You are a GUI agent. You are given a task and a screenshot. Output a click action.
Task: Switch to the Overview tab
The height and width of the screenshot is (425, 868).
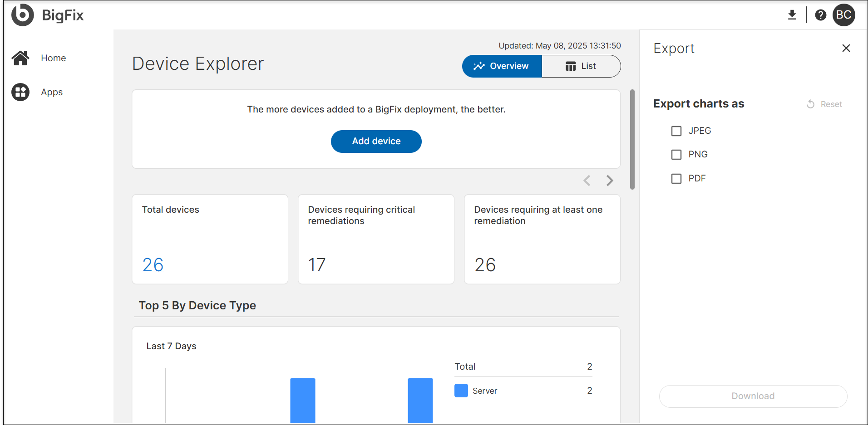pyautogui.click(x=502, y=66)
